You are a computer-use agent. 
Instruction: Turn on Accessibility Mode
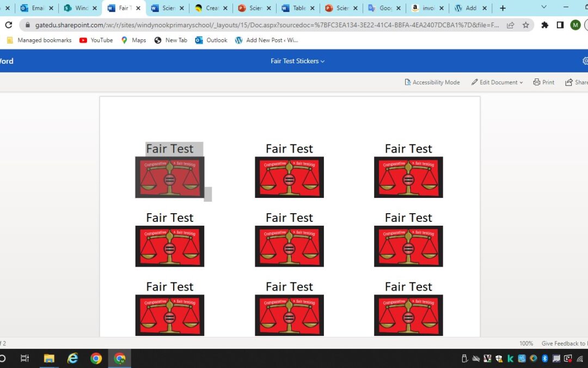point(432,82)
